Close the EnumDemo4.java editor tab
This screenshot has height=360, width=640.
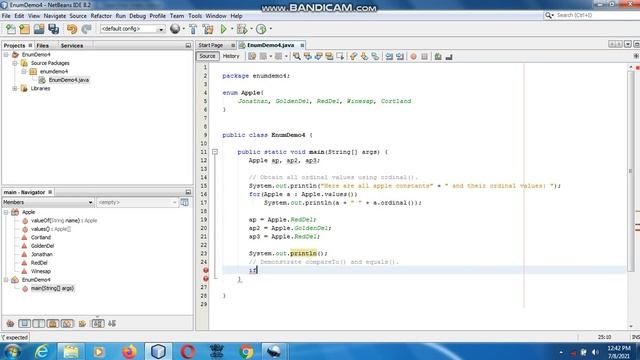click(302, 45)
